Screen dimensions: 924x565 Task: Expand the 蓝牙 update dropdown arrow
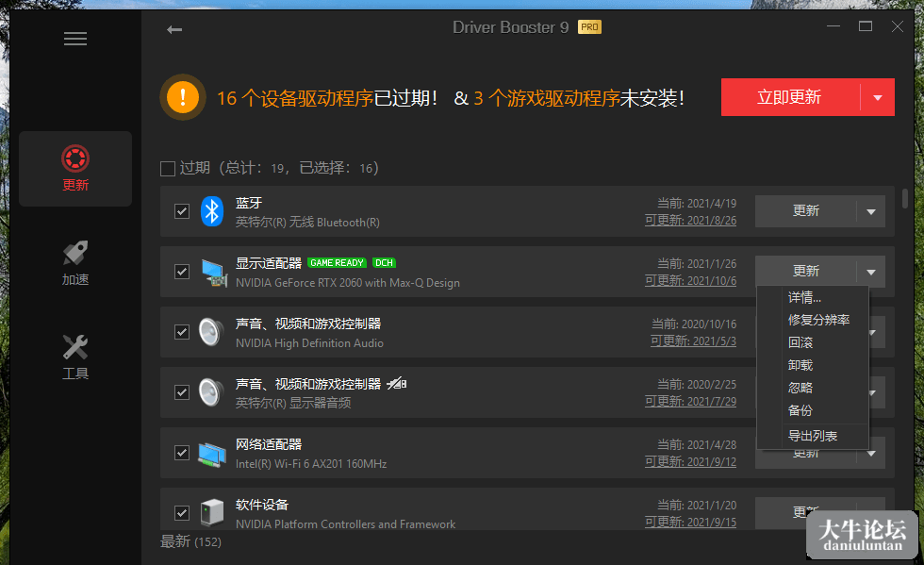[x=871, y=211]
